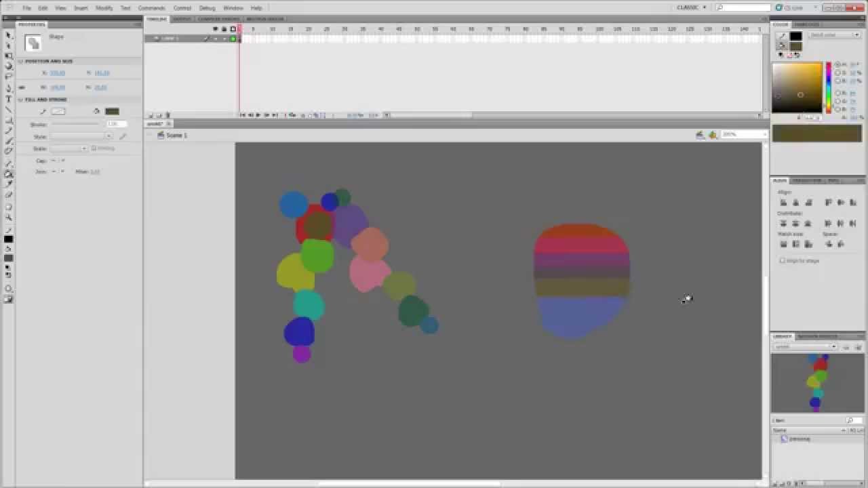This screenshot has height=488, width=868.
Task: Click the first Distribute icon in Align panel
Action: click(783, 223)
